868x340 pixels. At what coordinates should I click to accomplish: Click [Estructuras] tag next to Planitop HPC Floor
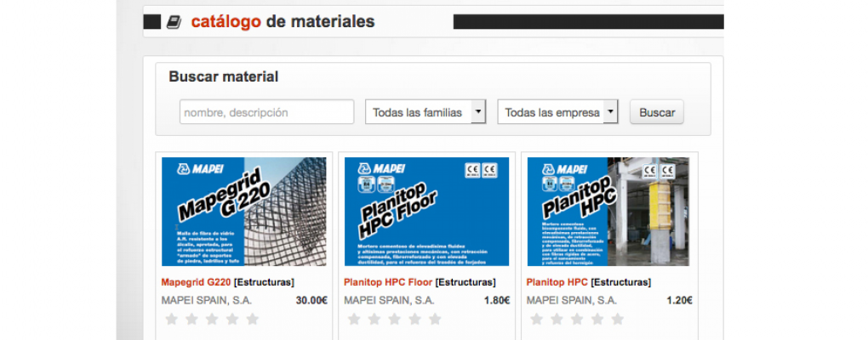coord(465,282)
